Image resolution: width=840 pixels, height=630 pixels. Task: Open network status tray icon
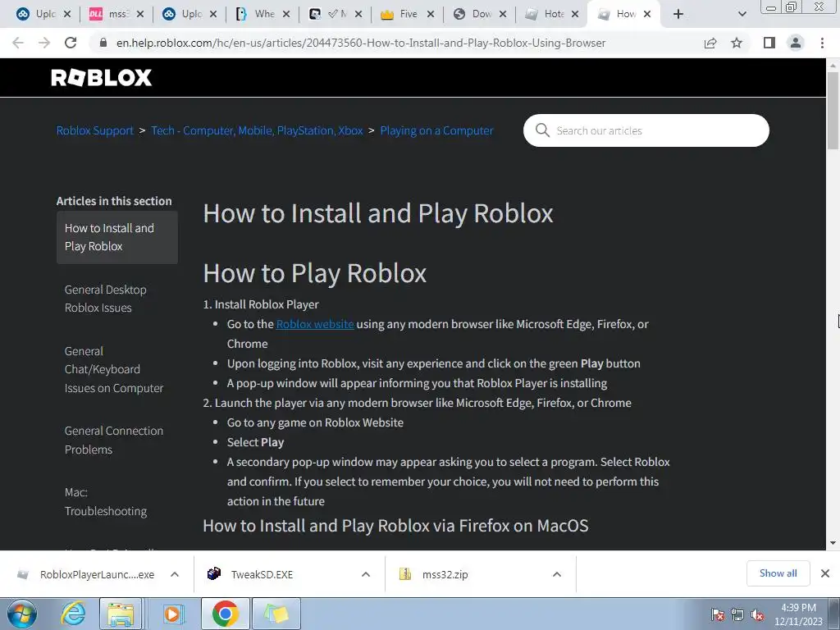pyautogui.click(x=737, y=614)
